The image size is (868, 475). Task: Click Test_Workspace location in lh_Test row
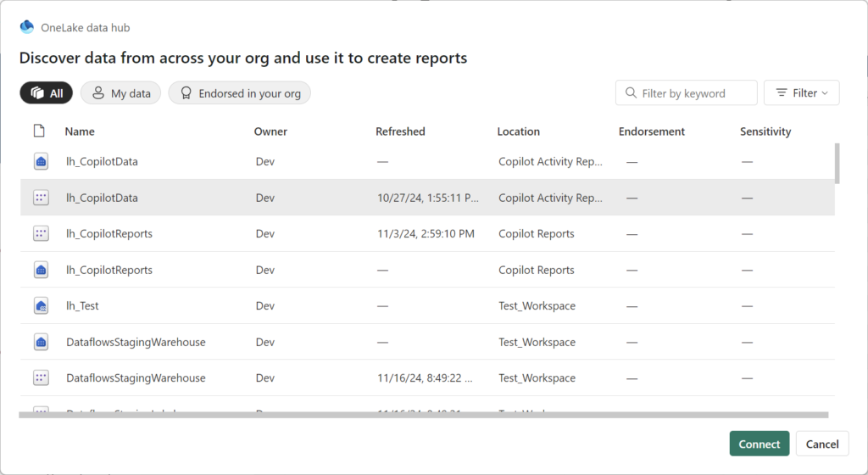(537, 305)
